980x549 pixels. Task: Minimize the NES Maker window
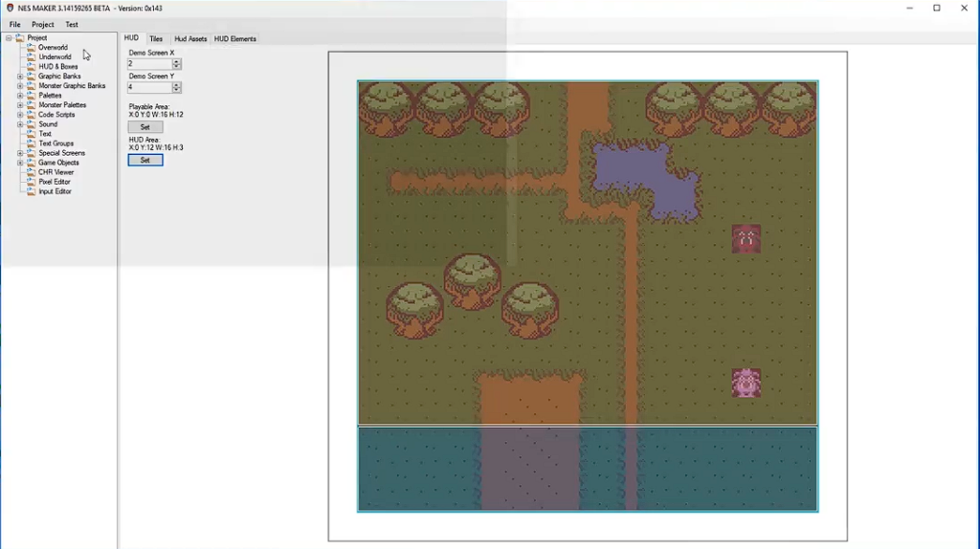(909, 8)
